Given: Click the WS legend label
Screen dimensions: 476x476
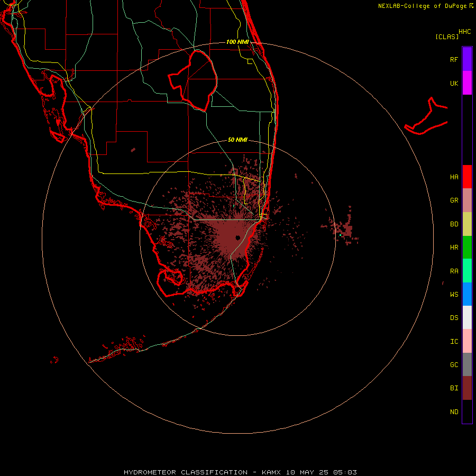Looking at the screenshot, I should [454, 294].
